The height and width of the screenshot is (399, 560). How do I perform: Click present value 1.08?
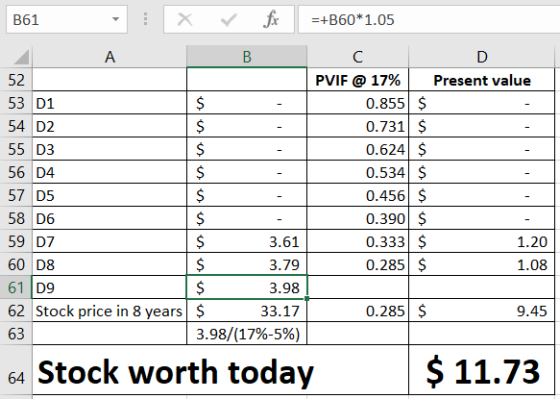(482, 264)
